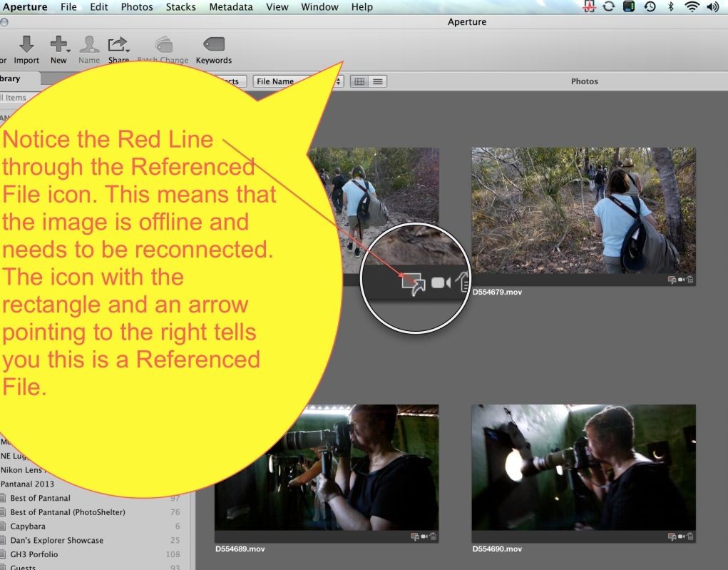The height and width of the screenshot is (570, 728).
Task: Select the D554690.mov video thumbnail
Action: tap(583, 467)
